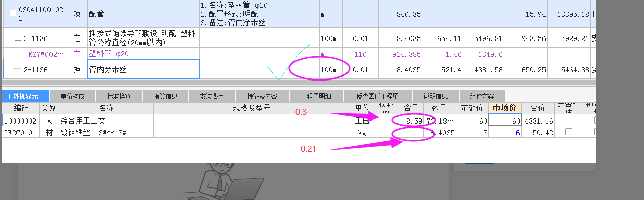This screenshot has height=200, width=644.
Task: Select the 综合用工二类 name cell
Action: click(106, 121)
